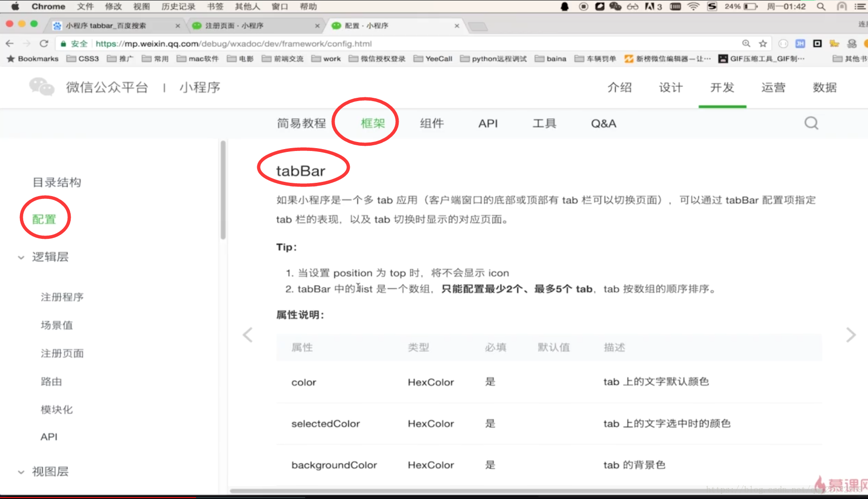The height and width of the screenshot is (499, 868).
Task: Click the QQ penguin menu bar icon
Action: pos(565,6)
